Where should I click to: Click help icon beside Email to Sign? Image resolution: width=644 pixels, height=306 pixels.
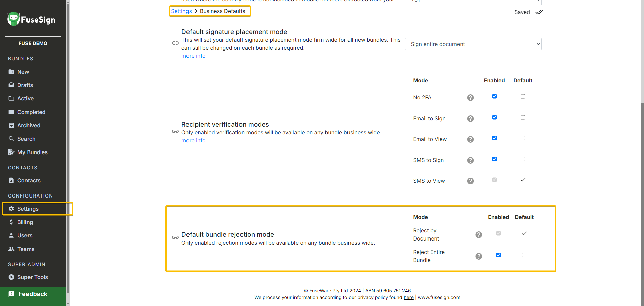pos(470,119)
